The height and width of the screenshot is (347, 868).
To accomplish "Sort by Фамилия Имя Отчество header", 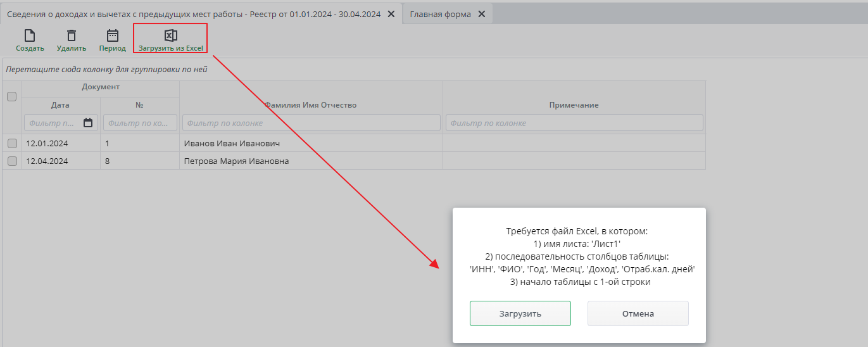I will coord(311,105).
